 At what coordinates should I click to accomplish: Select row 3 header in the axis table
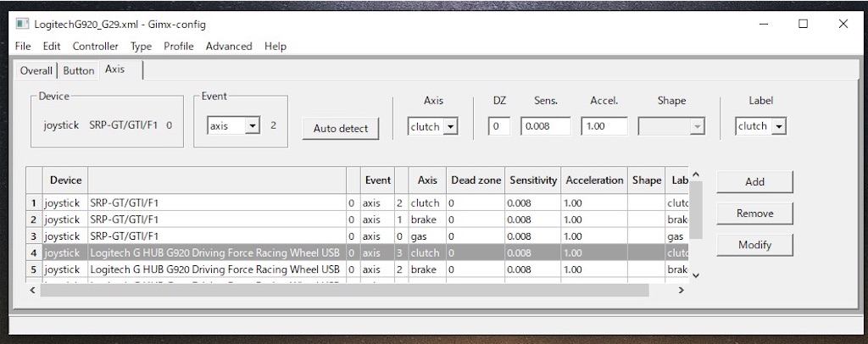pos(34,236)
